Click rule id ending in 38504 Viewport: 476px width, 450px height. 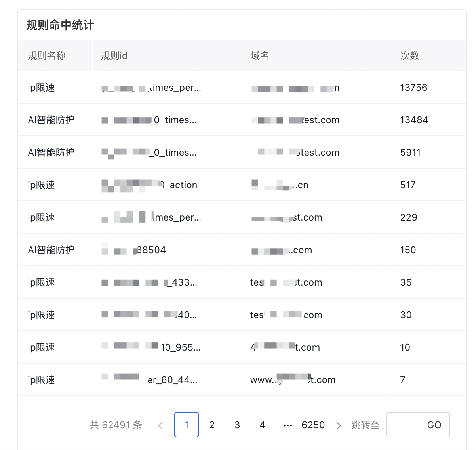click(x=133, y=250)
